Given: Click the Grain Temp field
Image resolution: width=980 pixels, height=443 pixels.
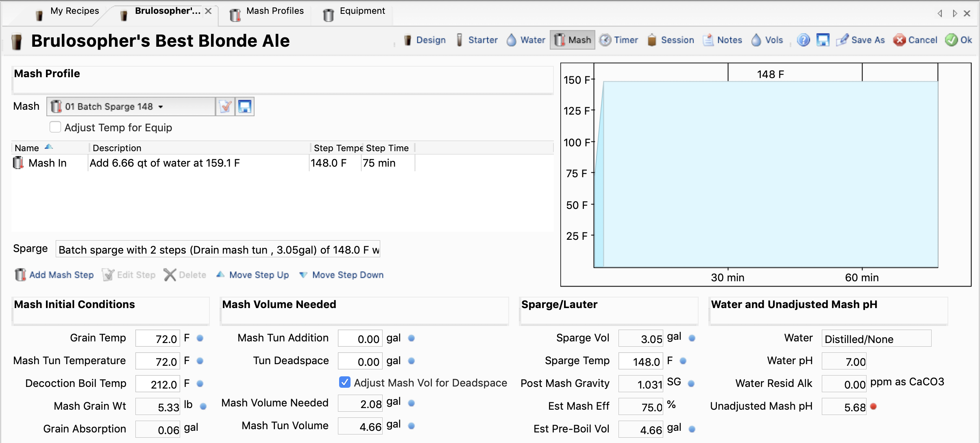Looking at the screenshot, I should 158,339.
